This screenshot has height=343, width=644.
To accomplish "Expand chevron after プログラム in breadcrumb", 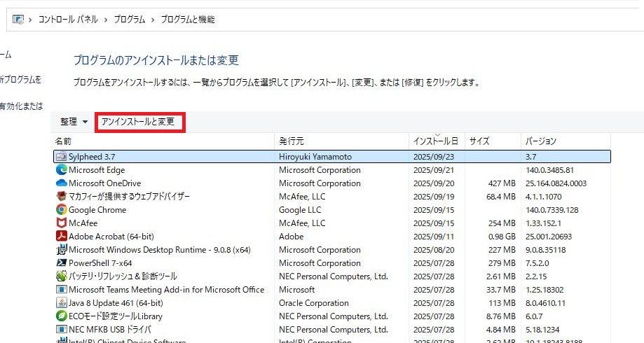I will (152, 20).
